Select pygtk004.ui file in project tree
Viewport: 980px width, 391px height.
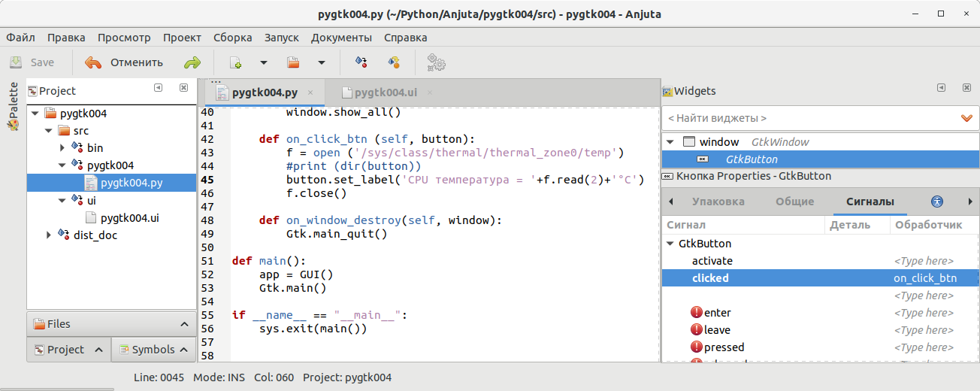tap(111, 218)
